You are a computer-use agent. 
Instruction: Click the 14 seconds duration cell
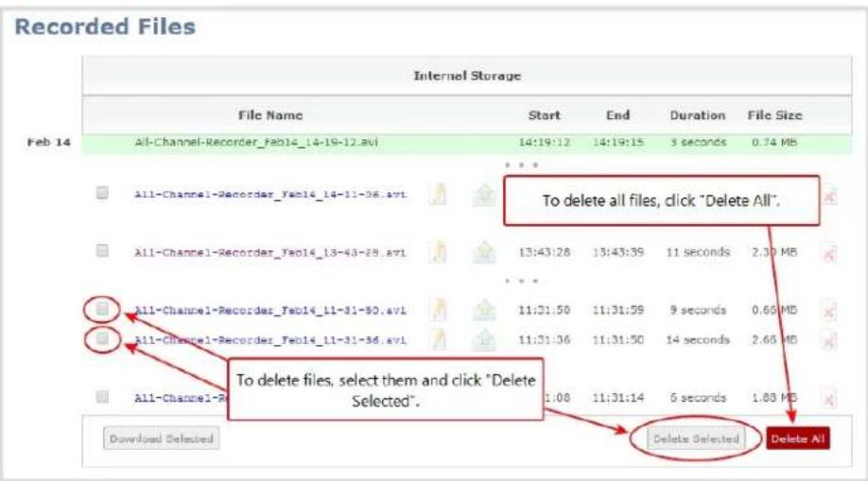pos(698,340)
